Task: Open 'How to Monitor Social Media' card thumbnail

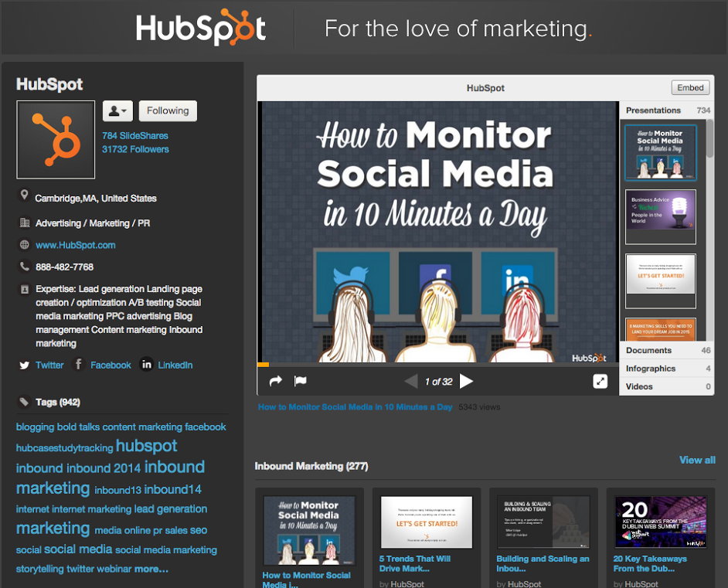Action: (x=309, y=530)
